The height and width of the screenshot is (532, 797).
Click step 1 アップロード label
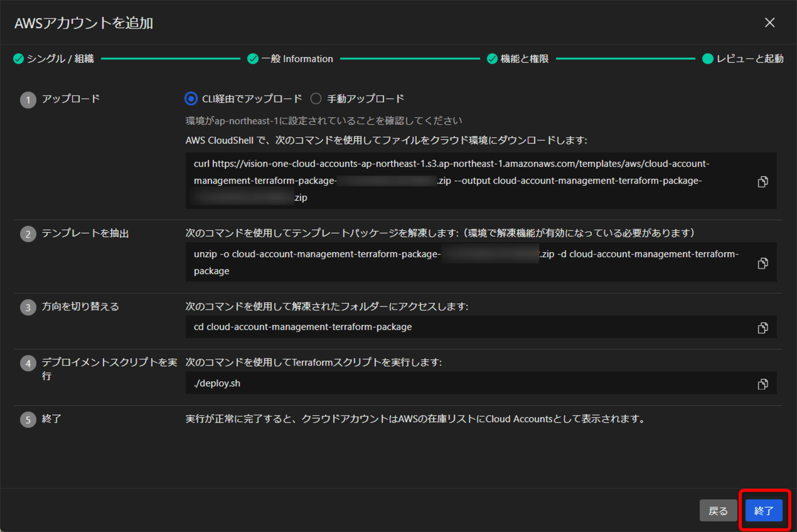coord(71,98)
